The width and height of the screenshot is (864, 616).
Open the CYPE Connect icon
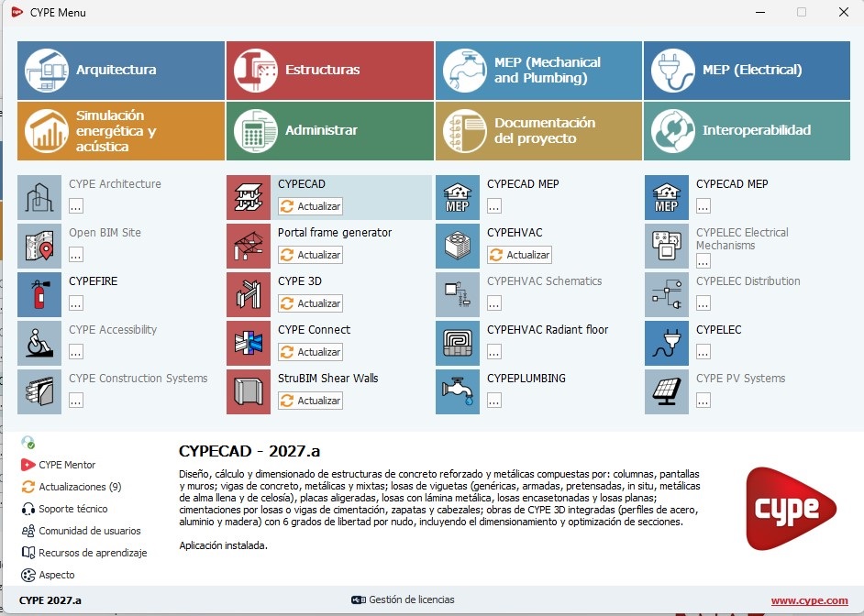pyautogui.click(x=249, y=343)
